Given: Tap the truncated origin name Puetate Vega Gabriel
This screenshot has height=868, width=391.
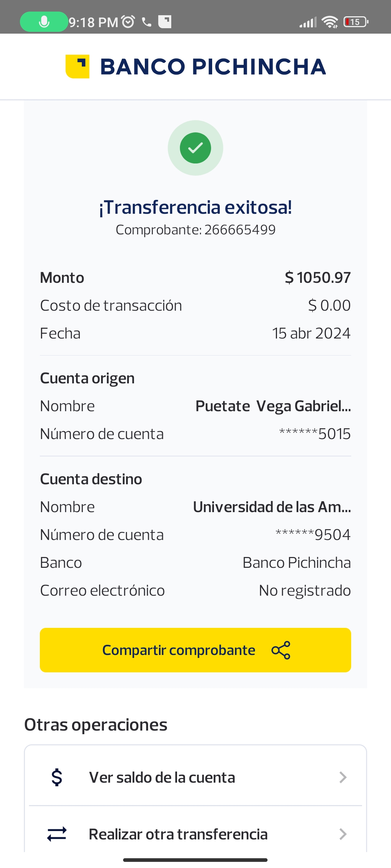Looking at the screenshot, I should click(x=273, y=406).
